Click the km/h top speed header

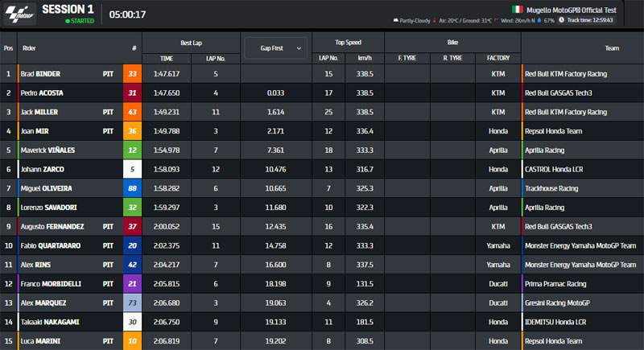coord(364,58)
